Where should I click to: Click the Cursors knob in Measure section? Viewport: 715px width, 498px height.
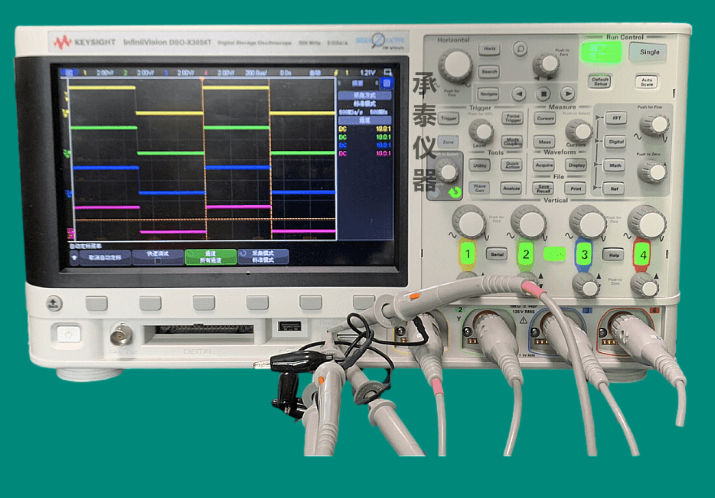[x=579, y=131]
